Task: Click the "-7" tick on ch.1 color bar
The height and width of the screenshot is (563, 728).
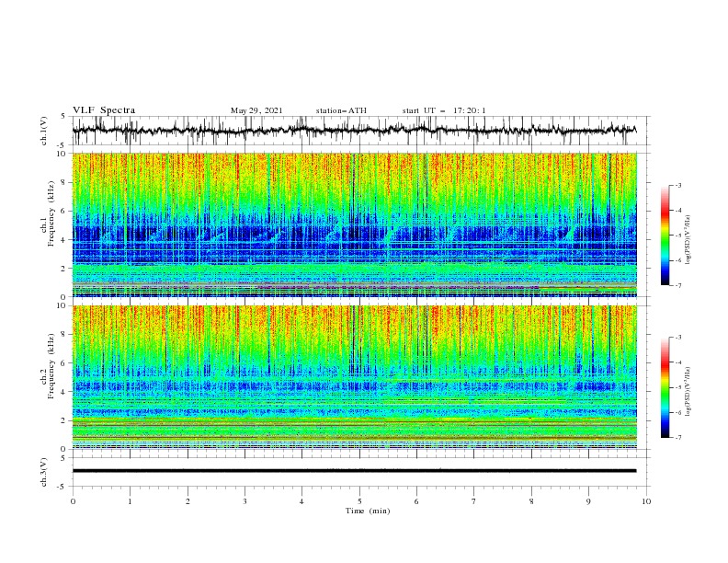Action: click(677, 285)
